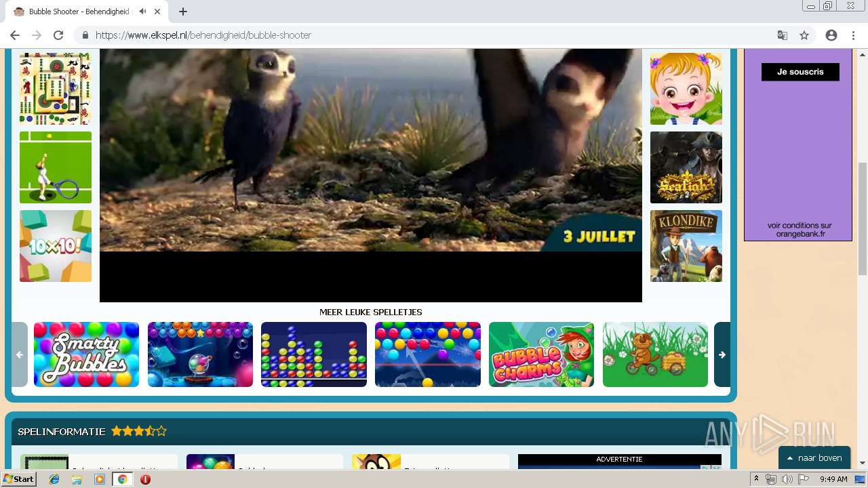Open the Mahjong game thumbnail
This screenshot has height=488, width=868.
(x=56, y=88)
